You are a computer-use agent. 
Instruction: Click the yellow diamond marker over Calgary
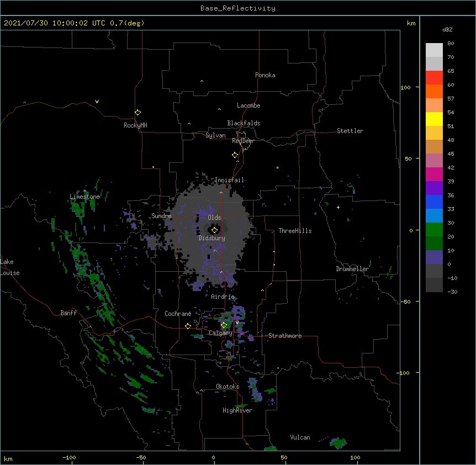[x=224, y=325]
